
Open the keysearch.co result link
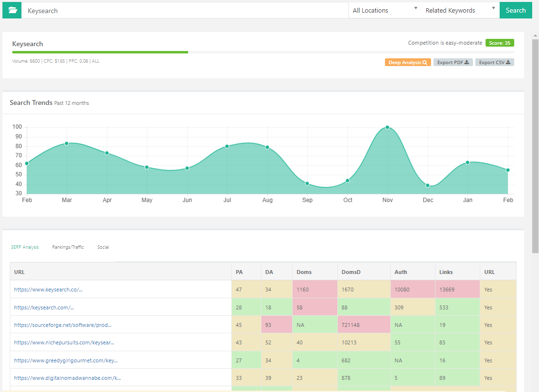point(48,290)
